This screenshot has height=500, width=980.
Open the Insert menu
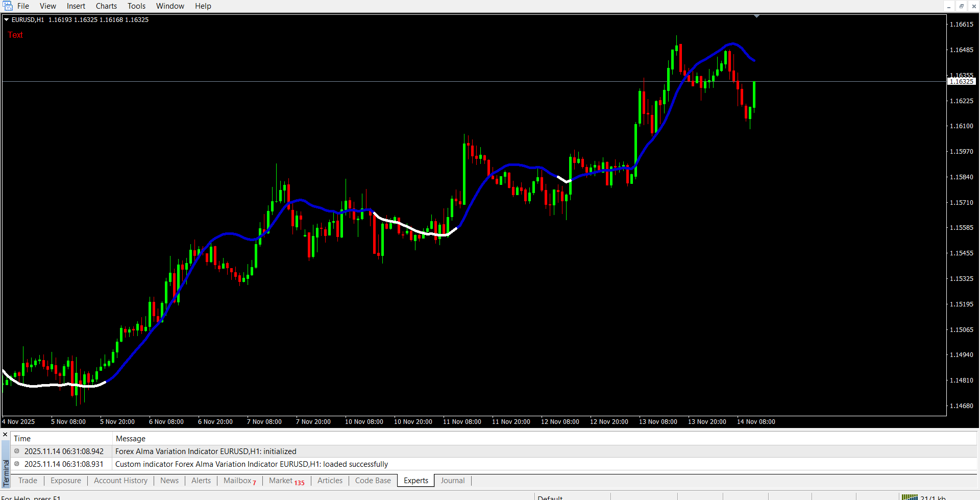[76, 6]
